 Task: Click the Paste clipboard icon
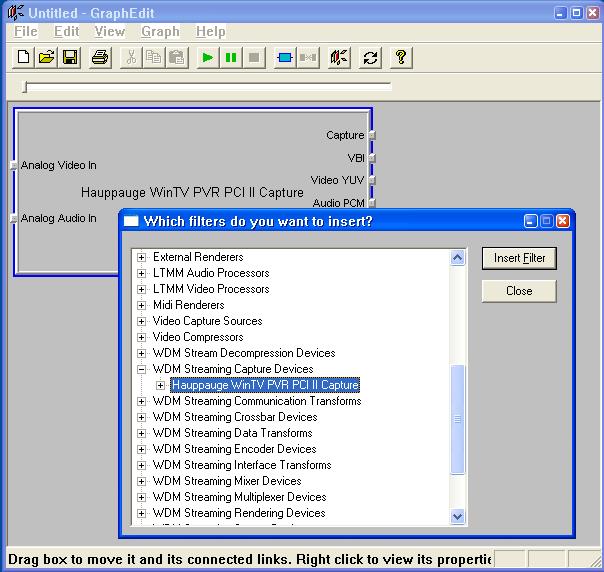tap(177, 58)
